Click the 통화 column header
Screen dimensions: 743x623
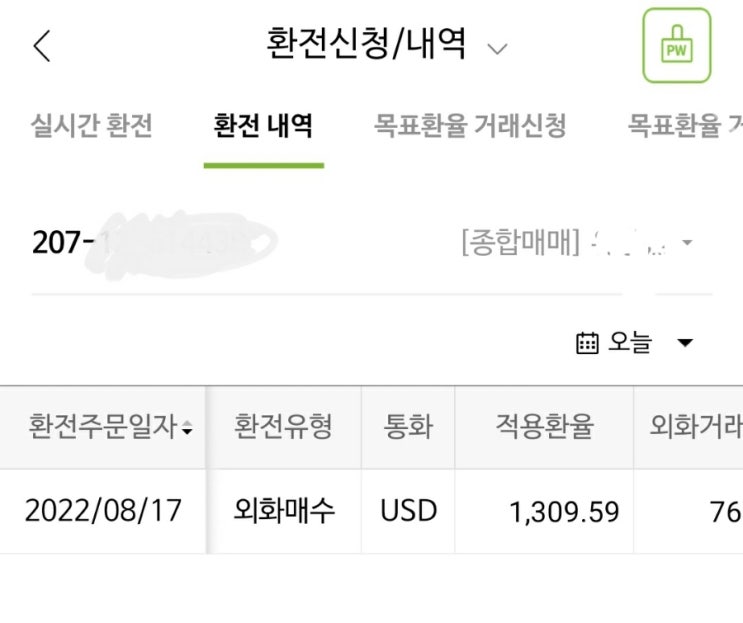[408, 428]
